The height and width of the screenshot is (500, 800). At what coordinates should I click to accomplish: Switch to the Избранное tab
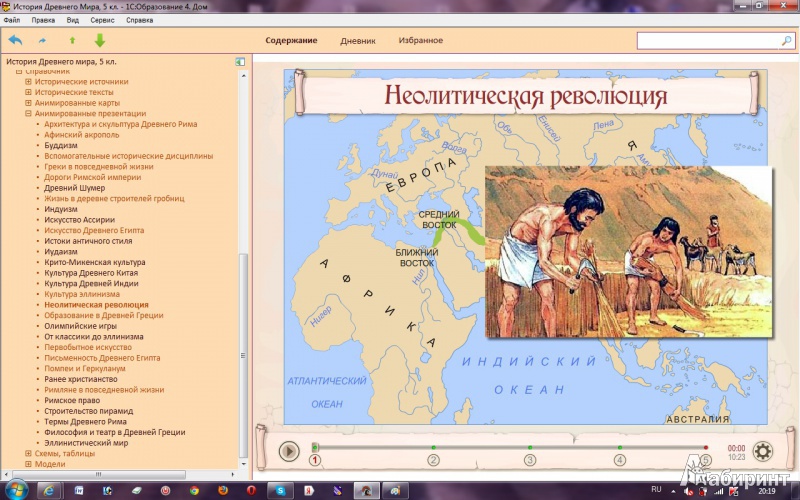420,40
